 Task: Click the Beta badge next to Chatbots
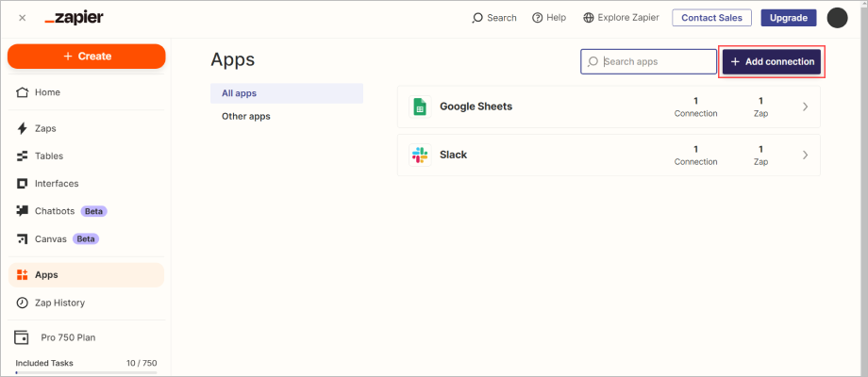pos(93,211)
